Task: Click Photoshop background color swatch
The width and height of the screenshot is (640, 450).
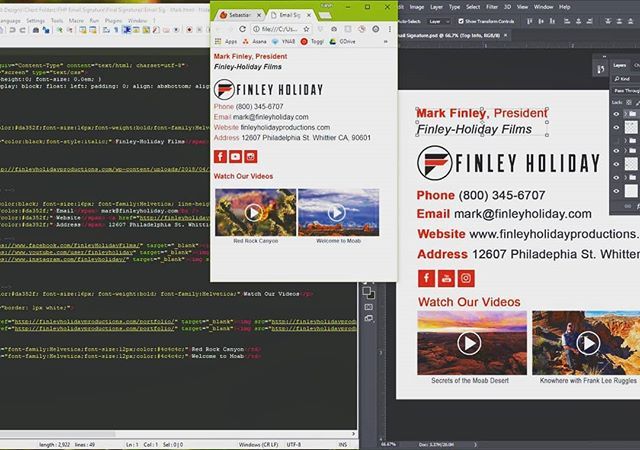Action: [371, 295]
